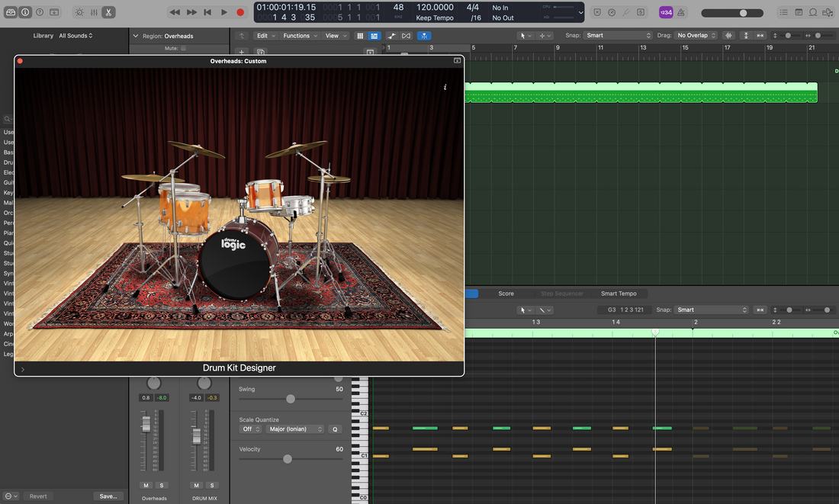Click the info button in Drum Kit Designer
The image size is (839, 504).
[x=445, y=88]
